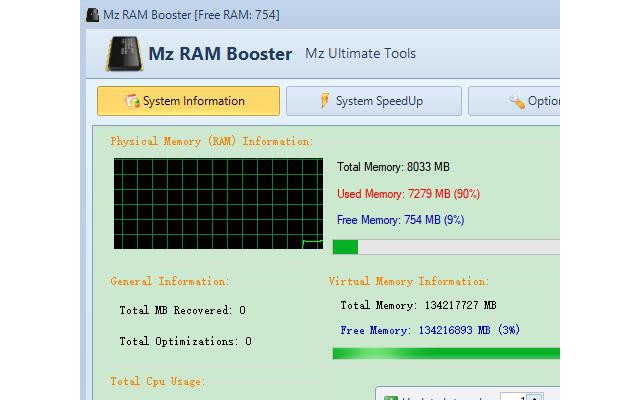Open the Options tab
This screenshot has height=400, width=640.
pyautogui.click(x=514, y=101)
